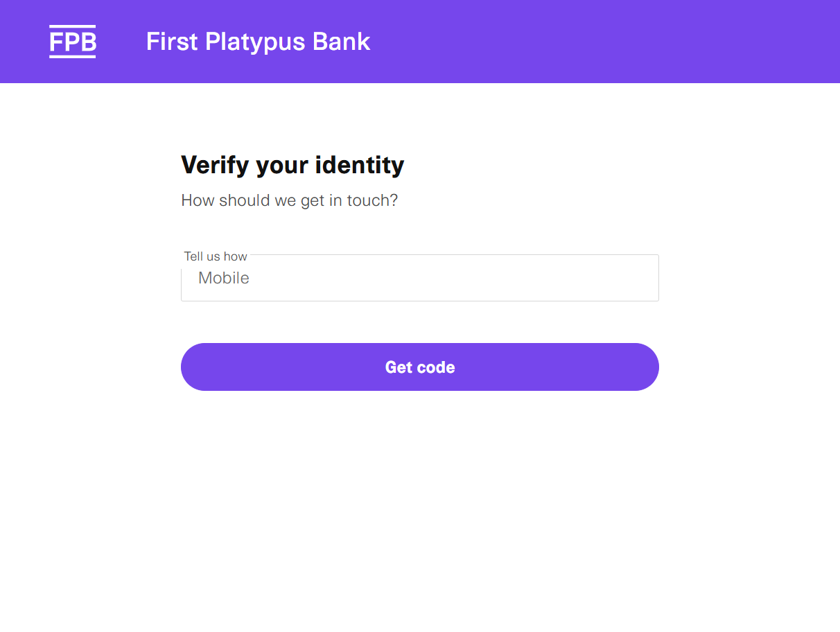Select the 'How should we get in touch?' text
The width and height of the screenshot is (840, 632).
point(290,200)
